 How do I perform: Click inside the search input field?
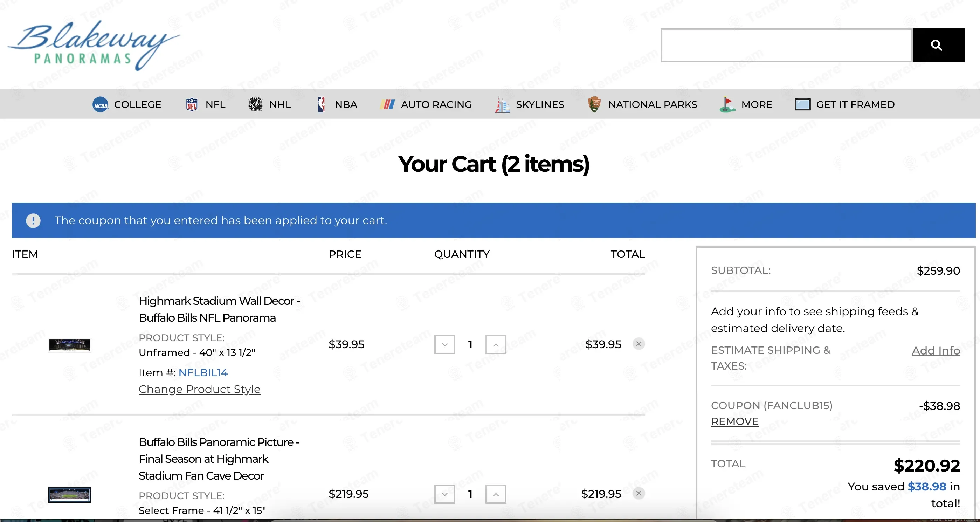point(786,45)
